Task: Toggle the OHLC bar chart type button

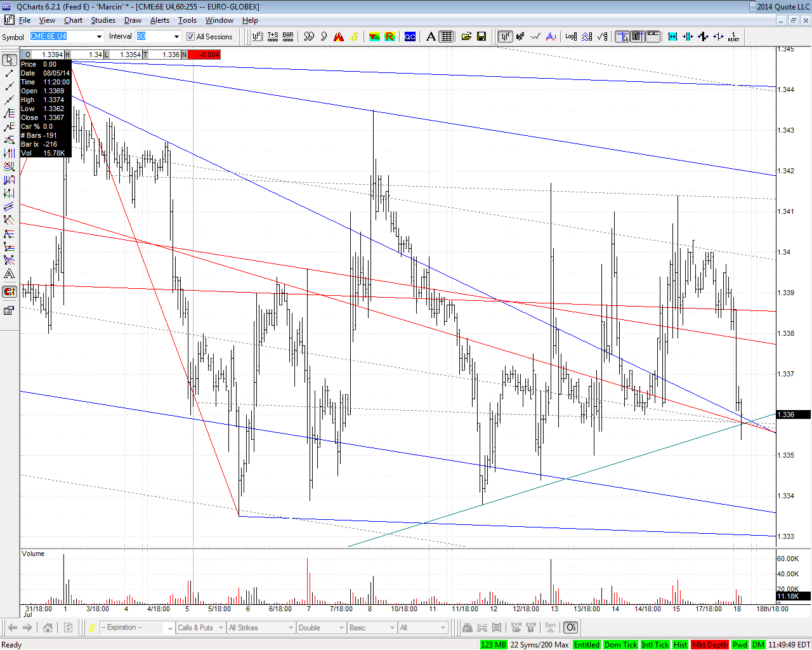Action: pos(505,37)
